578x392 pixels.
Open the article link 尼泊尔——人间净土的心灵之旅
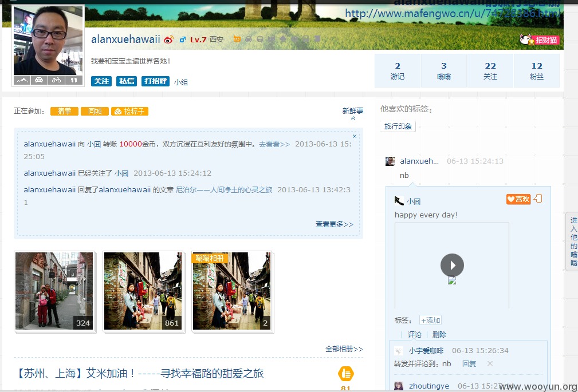[224, 190]
